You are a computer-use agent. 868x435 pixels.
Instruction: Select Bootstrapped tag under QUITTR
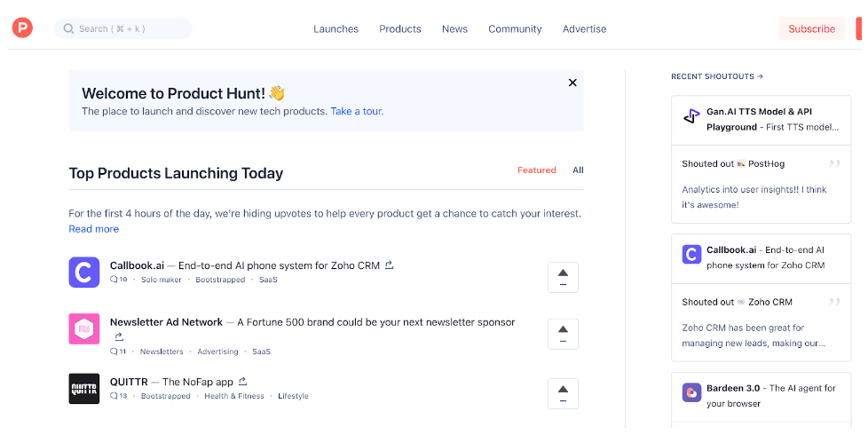(x=165, y=396)
